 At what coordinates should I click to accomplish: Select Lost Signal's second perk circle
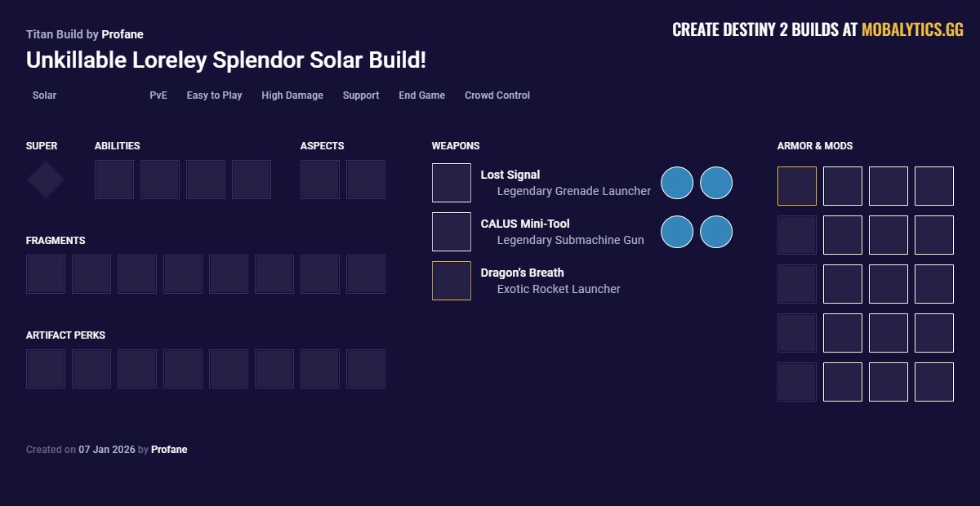click(716, 183)
